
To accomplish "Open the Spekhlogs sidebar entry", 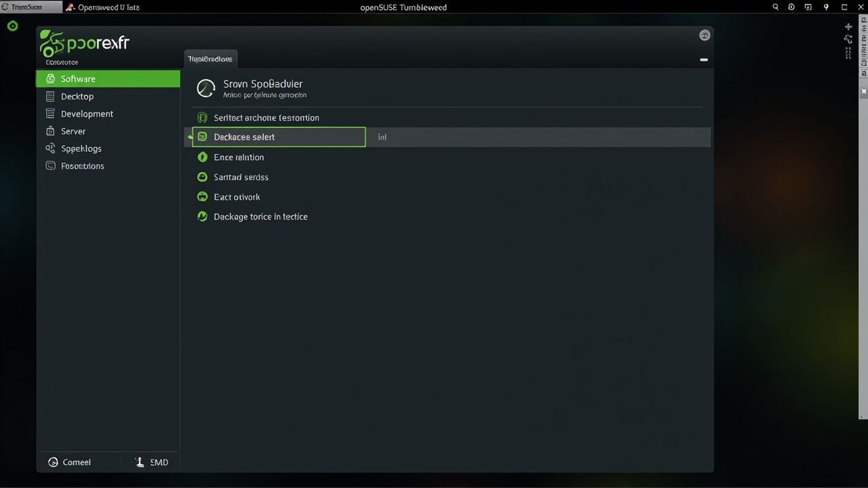I will coord(108,148).
